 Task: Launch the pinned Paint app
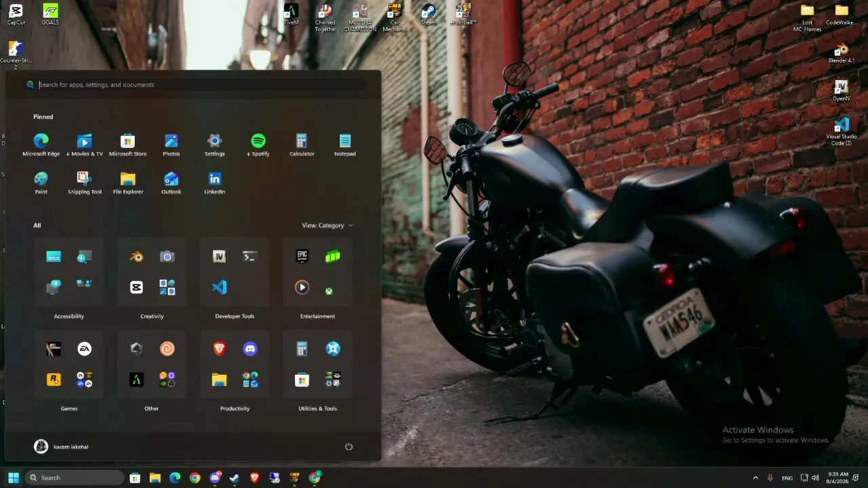(41, 183)
